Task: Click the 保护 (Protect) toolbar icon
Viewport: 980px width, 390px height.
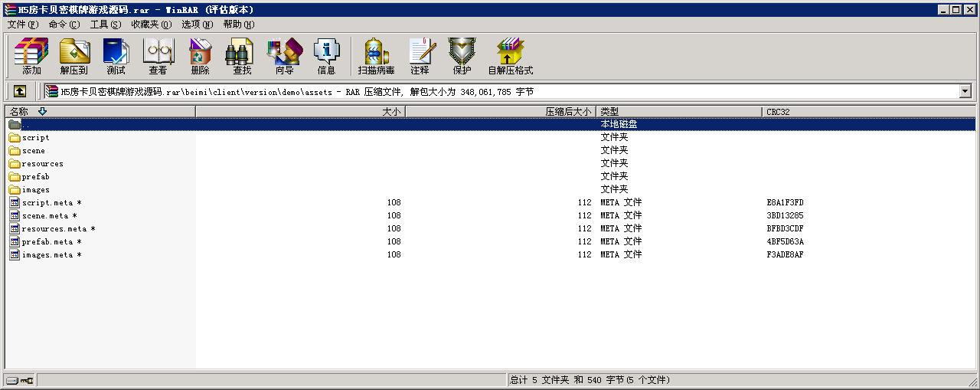Action: point(462,57)
